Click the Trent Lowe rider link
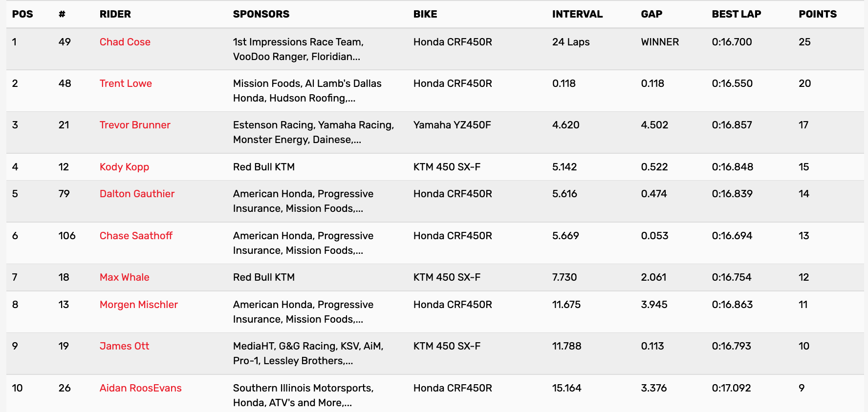This screenshot has width=868, height=412. [x=126, y=83]
